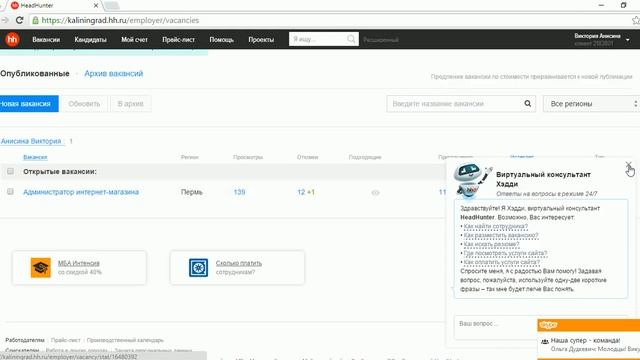The image size is (640, 360).
Task: Click the 12 responses count
Action: [301, 192]
